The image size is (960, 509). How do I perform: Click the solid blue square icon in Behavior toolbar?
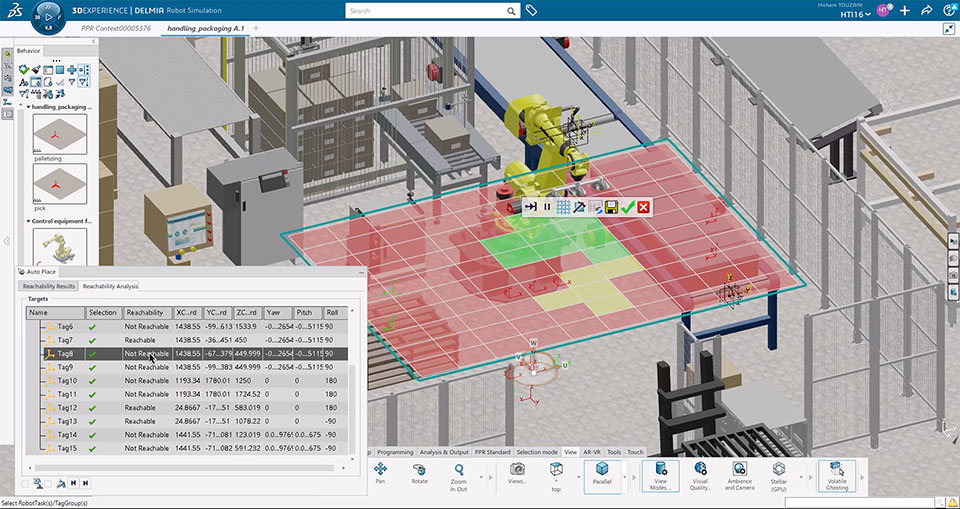coord(60,70)
